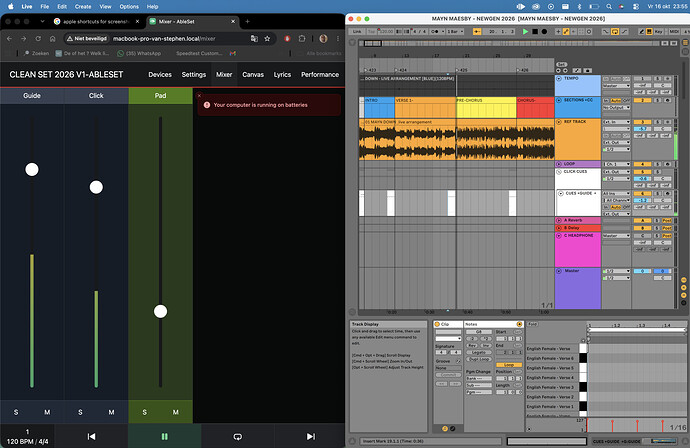Mute the Guide channel in AbleSet
The width and height of the screenshot is (690, 448).
[47, 412]
